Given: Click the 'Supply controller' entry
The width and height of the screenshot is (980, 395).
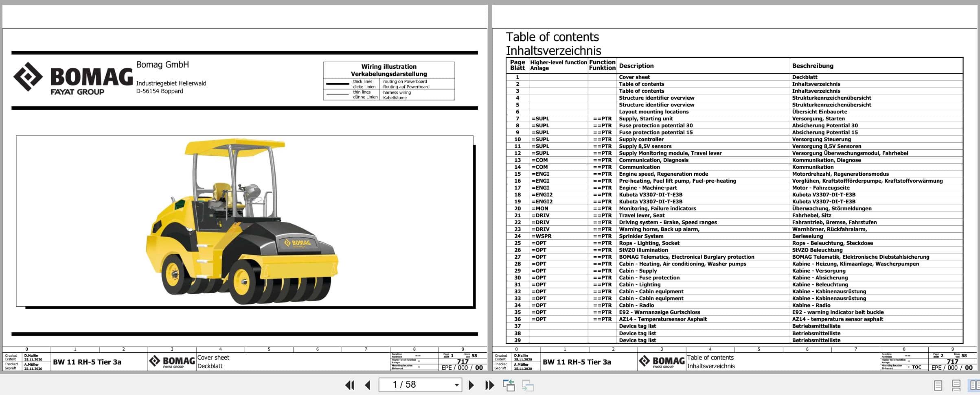Looking at the screenshot, I should [641, 140].
